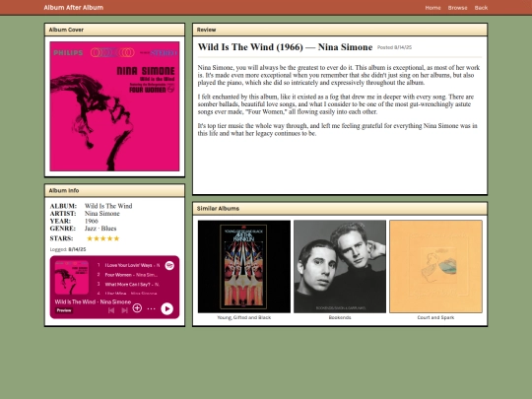This screenshot has height=399, width=532.
Task: Click the Logged 8/14/25 text
Action: pyautogui.click(x=68, y=249)
